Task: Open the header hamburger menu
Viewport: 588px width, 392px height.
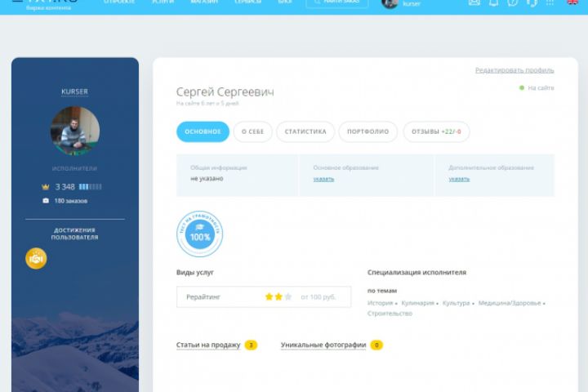Action: click(x=17, y=2)
